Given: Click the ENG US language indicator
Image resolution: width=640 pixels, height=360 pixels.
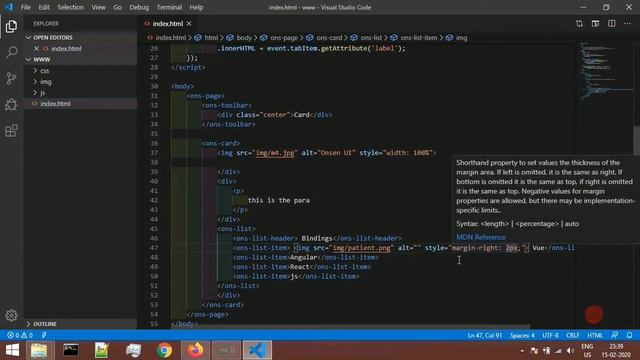Looking at the screenshot, I should click(587, 351).
